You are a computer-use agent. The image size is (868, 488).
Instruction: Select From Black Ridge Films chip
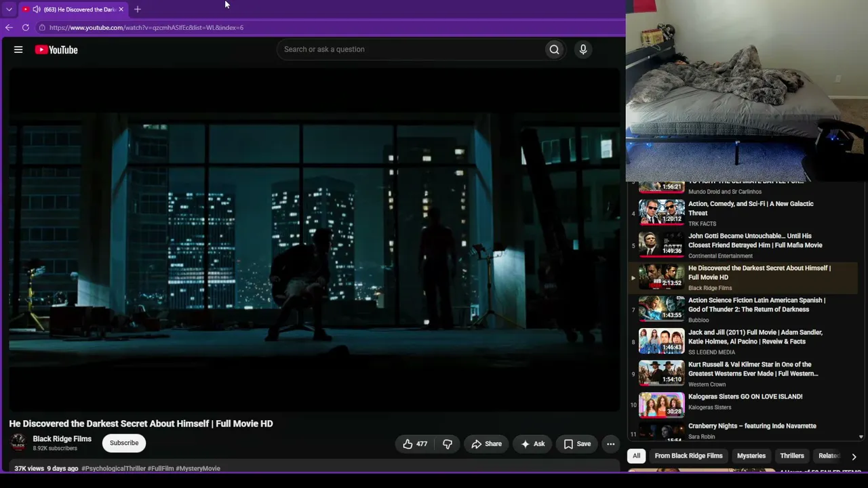(x=688, y=456)
